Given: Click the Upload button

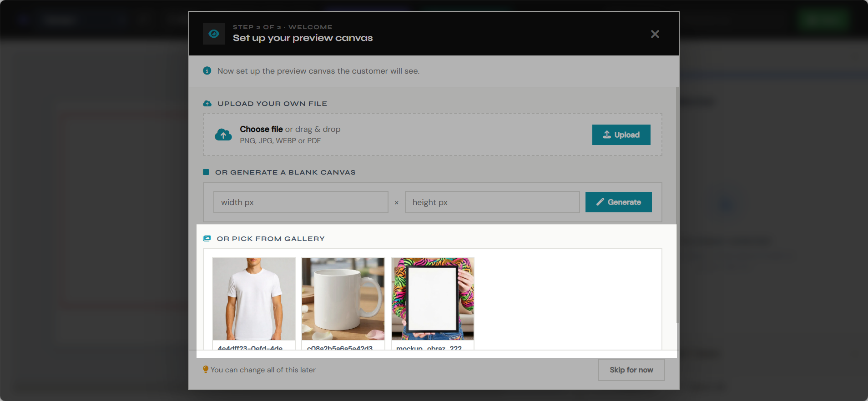Looking at the screenshot, I should [x=621, y=135].
